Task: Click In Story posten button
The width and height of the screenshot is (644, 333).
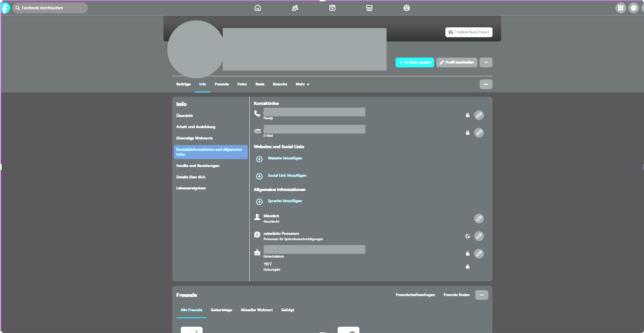Action: [415, 62]
